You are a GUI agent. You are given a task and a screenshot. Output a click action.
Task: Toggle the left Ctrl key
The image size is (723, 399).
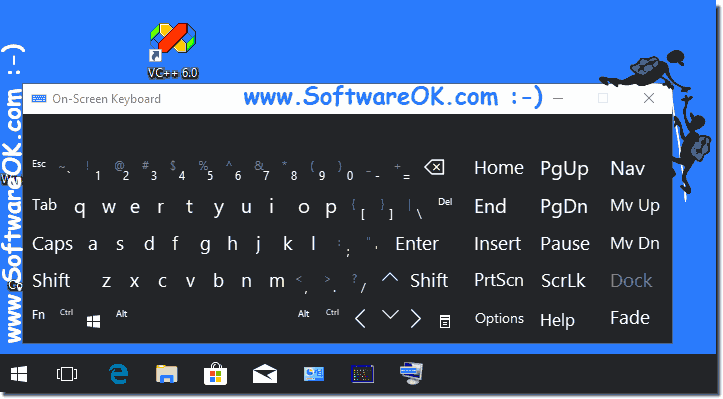66,312
